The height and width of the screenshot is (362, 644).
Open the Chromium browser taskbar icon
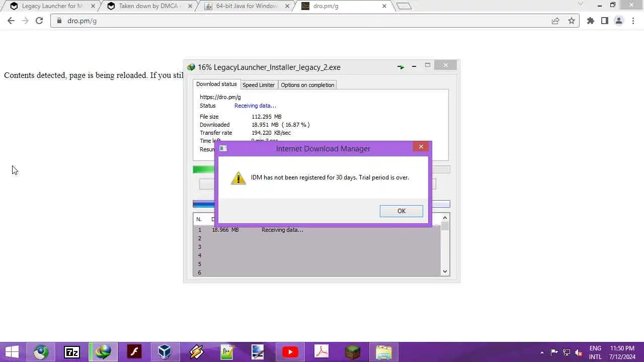[x=41, y=352]
